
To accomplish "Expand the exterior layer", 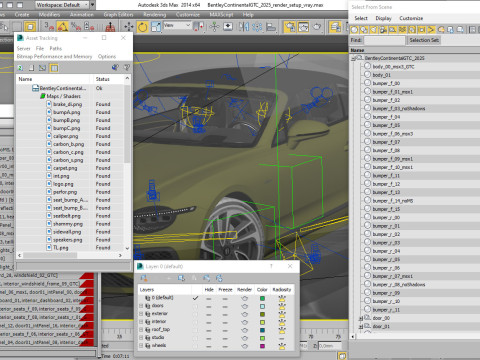I will pos(141,314).
